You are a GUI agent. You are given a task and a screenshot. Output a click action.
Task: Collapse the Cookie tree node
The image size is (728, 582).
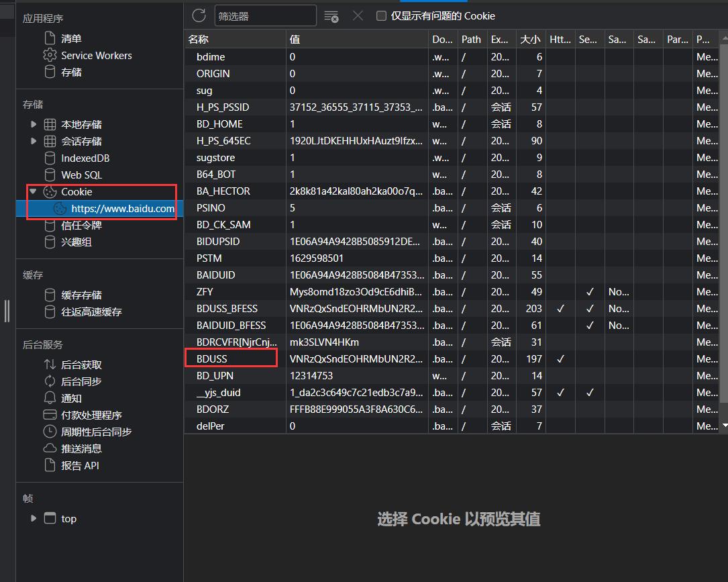pyautogui.click(x=34, y=192)
